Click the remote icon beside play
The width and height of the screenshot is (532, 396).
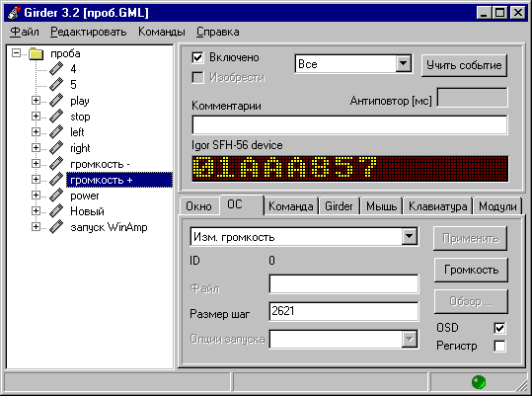[56, 101]
